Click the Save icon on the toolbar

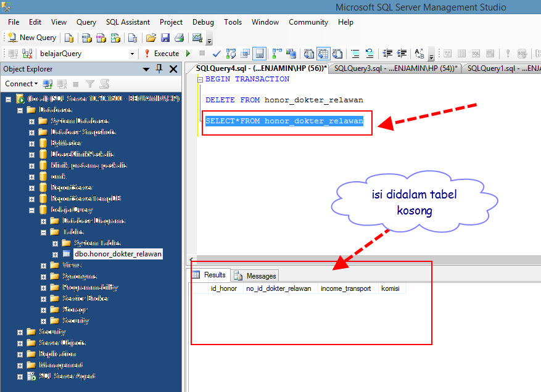[x=165, y=38]
